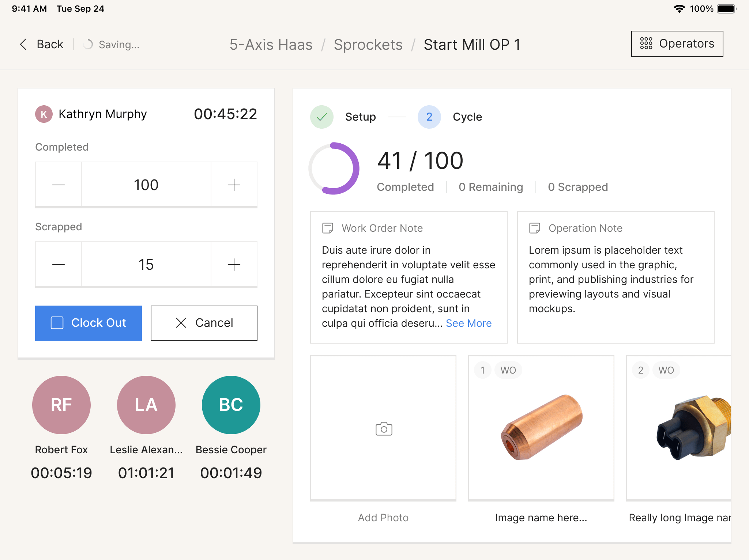Click the Work Order Note icon

pyautogui.click(x=327, y=228)
